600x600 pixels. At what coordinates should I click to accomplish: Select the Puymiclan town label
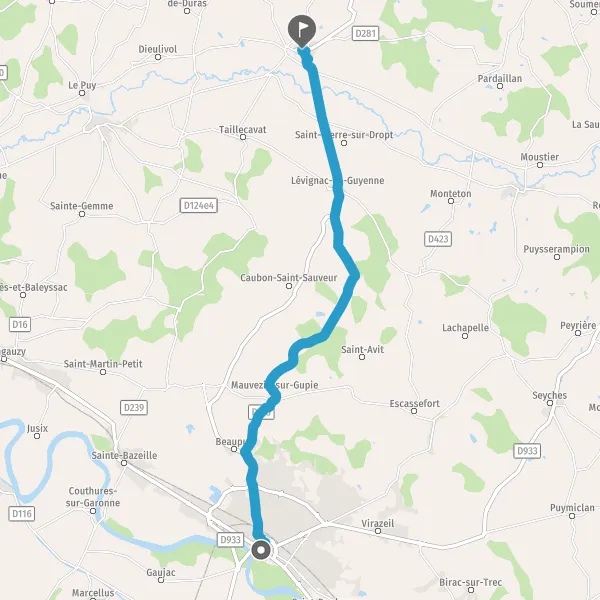572,508
